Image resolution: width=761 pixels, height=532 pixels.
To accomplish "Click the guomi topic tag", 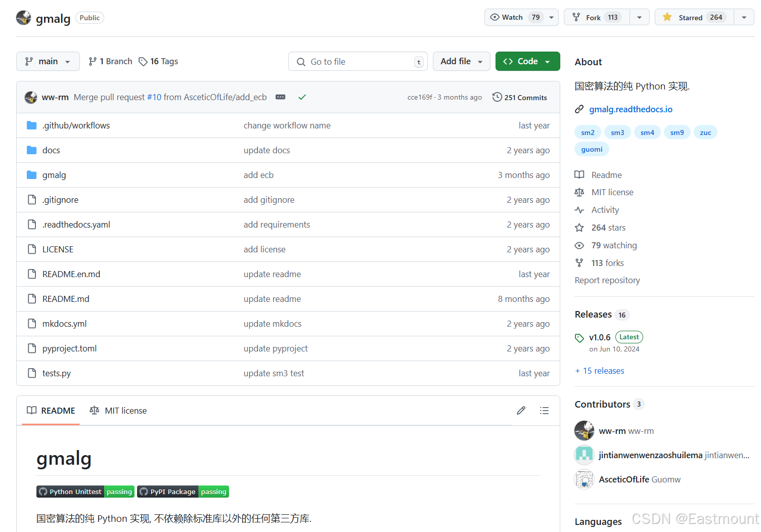I will point(592,149).
